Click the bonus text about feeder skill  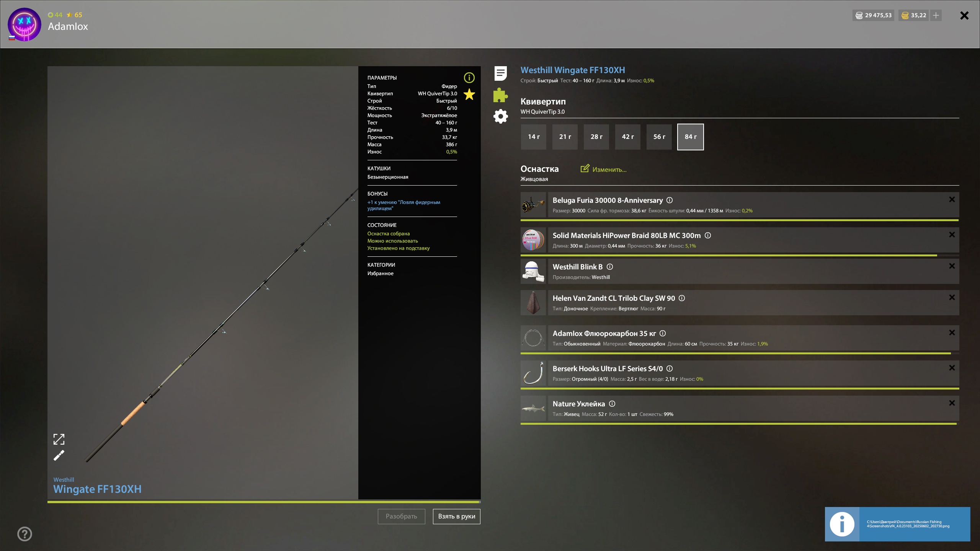[404, 205]
